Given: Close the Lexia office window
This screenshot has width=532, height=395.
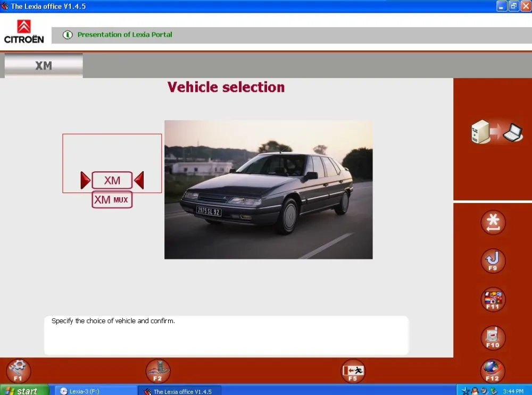Looking at the screenshot, I should 526,6.
